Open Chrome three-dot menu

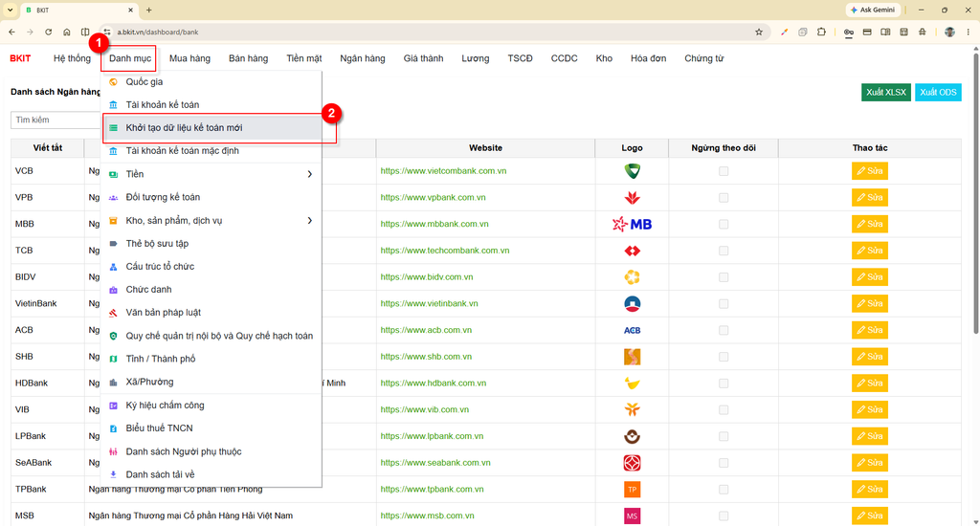pyautogui.click(x=969, y=32)
